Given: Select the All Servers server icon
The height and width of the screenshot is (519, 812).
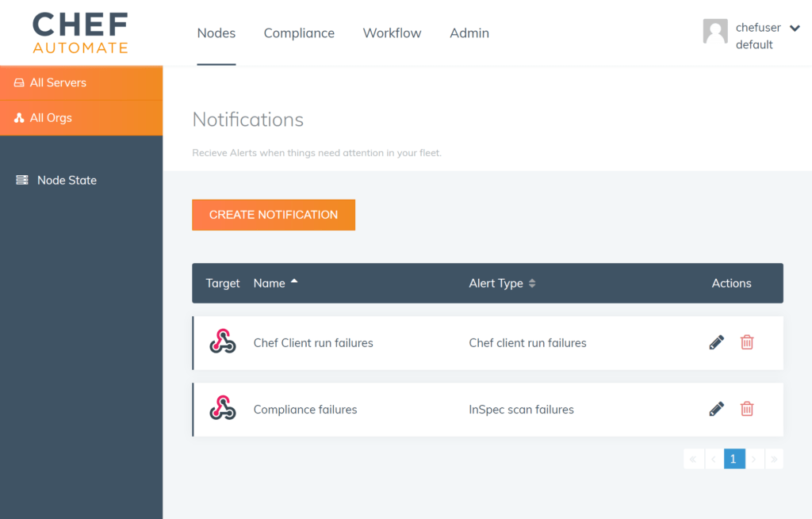Looking at the screenshot, I should pyautogui.click(x=17, y=82).
